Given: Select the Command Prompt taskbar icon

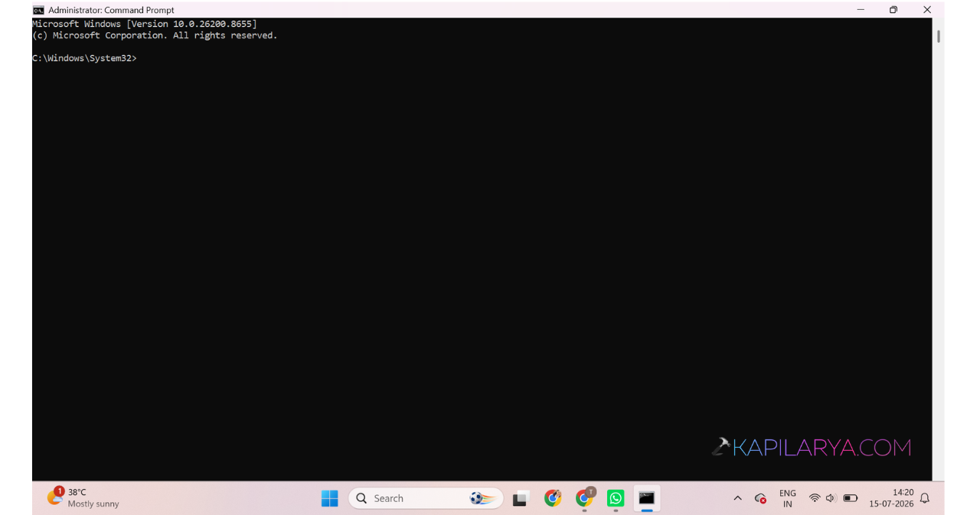Looking at the screenshot, I should [x=647, y=498].
